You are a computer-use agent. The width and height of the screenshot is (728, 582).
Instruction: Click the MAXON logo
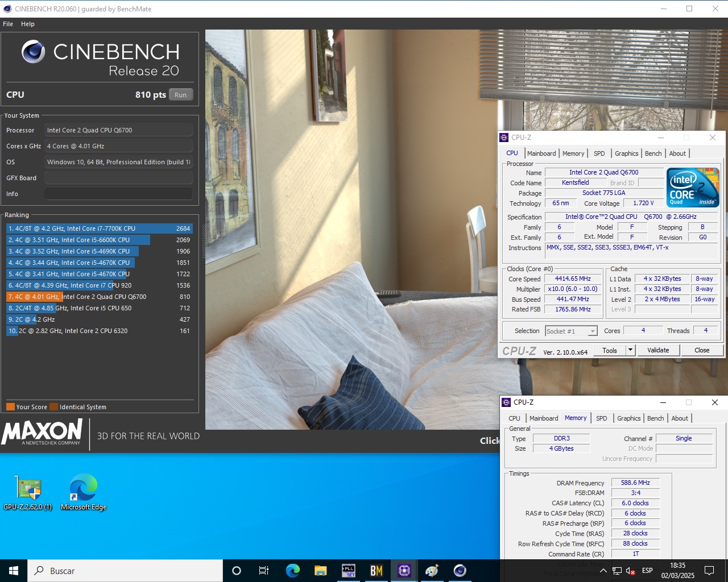[43, 433]
